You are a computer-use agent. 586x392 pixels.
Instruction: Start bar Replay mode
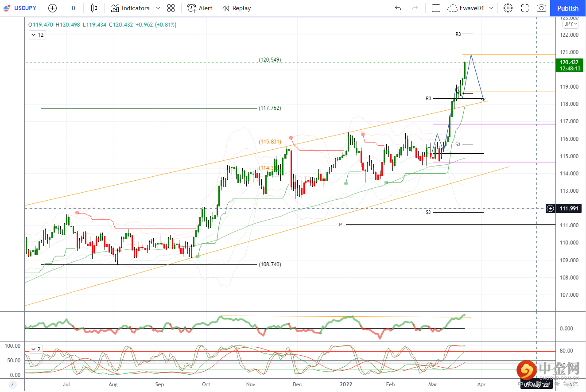[237, 8]
